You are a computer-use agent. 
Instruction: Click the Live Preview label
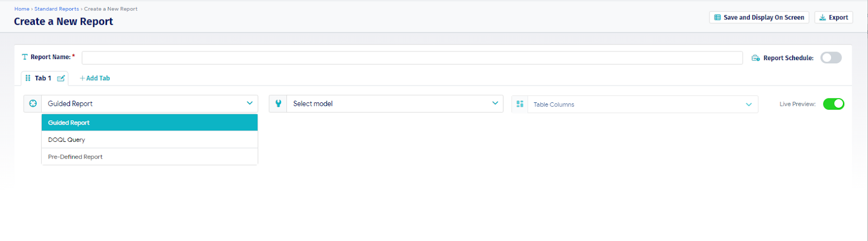pyautogui.click(x=797, y=104)
